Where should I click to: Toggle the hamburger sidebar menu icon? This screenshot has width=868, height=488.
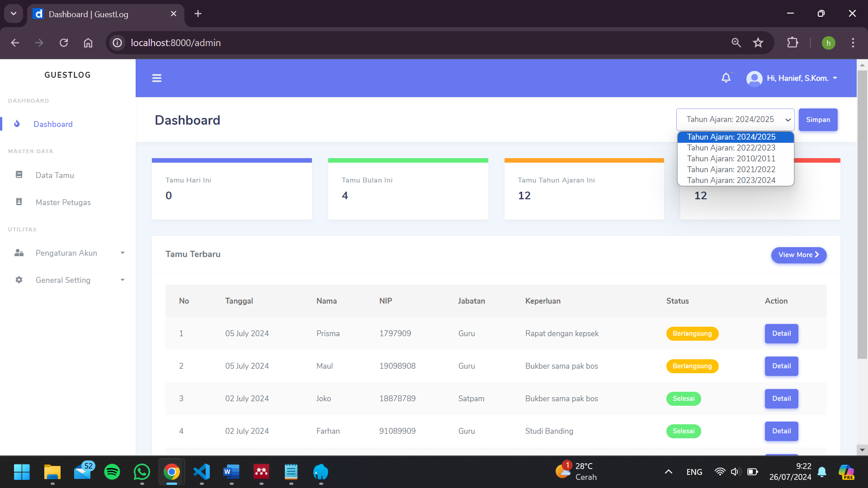point(157,78)
